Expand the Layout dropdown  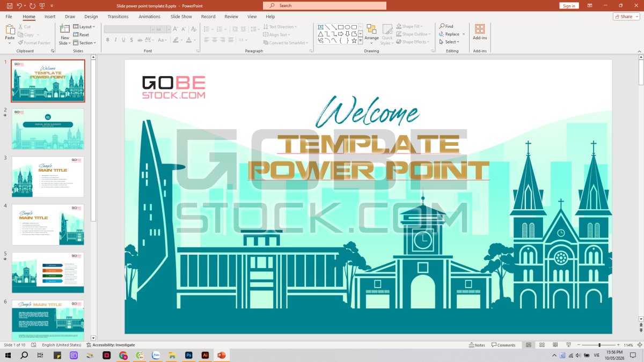(x=84, y=27)
